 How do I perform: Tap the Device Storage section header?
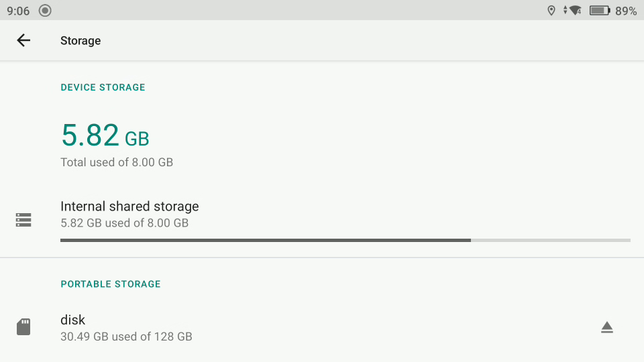coord(103,87)
